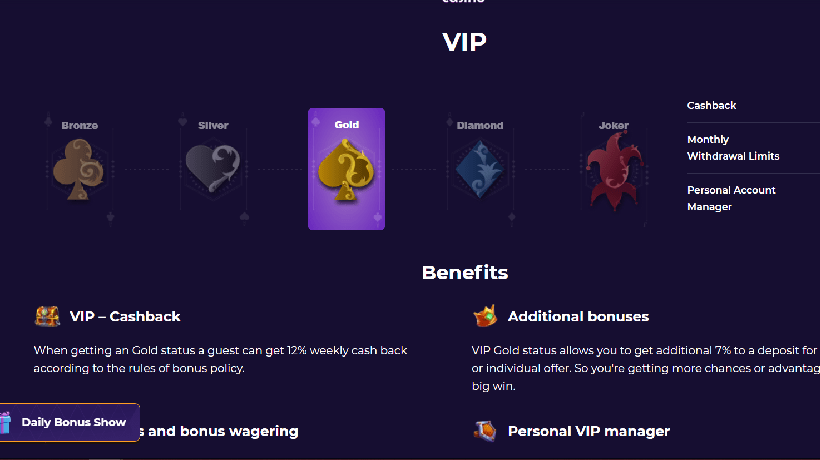
Task: Switch to the Diamond level tab label
Action: click(480, 126)
